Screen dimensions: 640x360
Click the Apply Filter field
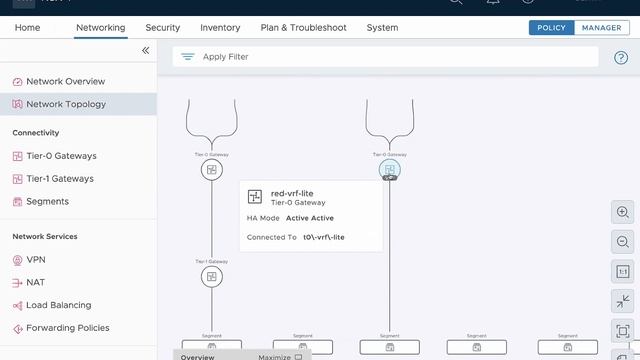[x=385, y=57]
